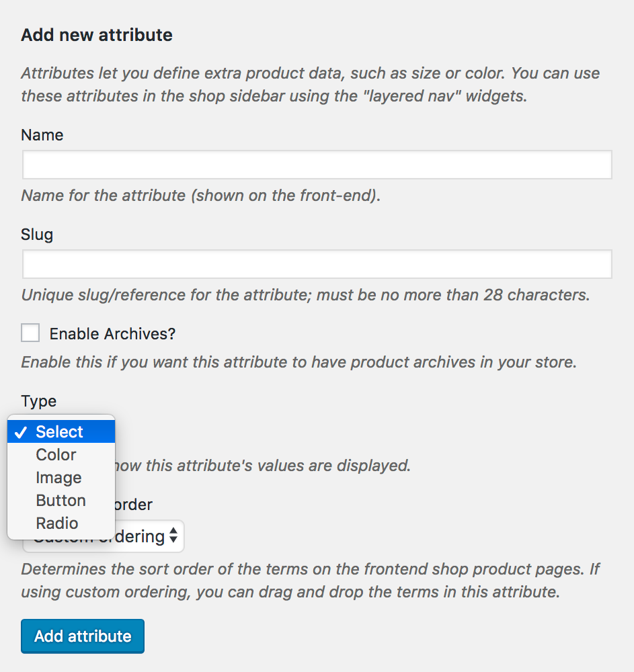Click the Add attribute button
Image resolution: width=634 pixels, height=672 pixels.
click(x=83, y=636)
